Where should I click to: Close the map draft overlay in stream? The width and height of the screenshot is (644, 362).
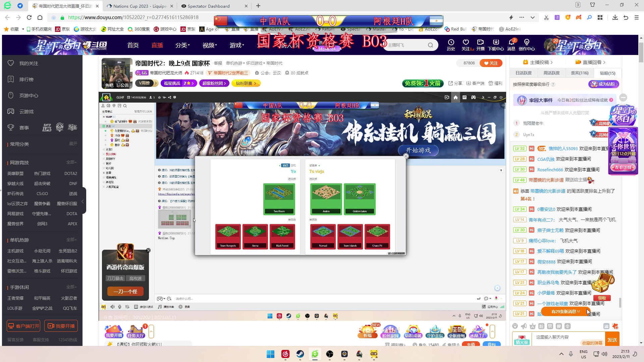coord(406,156)
